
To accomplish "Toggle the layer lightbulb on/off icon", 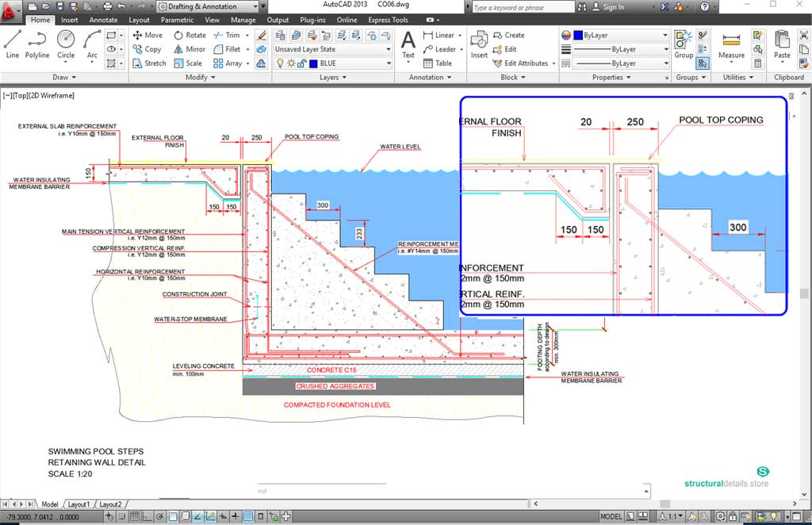I will point(280,63).
